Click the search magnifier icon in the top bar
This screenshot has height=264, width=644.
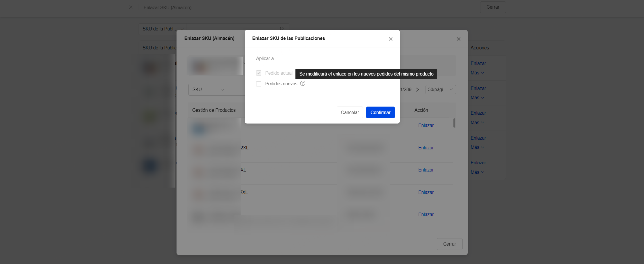point(282,29)
